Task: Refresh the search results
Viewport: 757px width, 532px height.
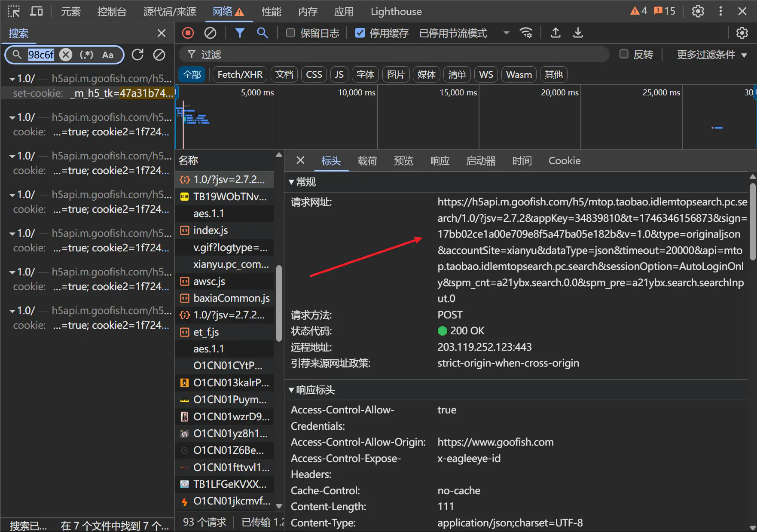Action: pyautogui.click(x=137, y=55)
